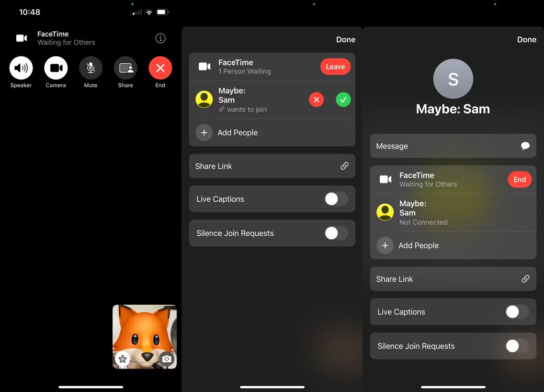Tap the effects star icon on fox preview

tap(122, 359)
